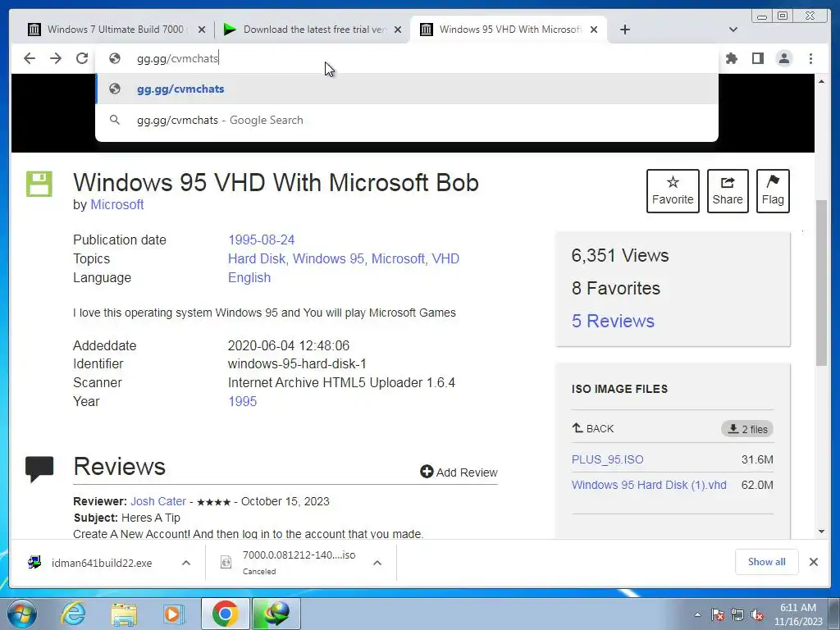Open the Windows 95 topic link

click(x=330, y=258)
